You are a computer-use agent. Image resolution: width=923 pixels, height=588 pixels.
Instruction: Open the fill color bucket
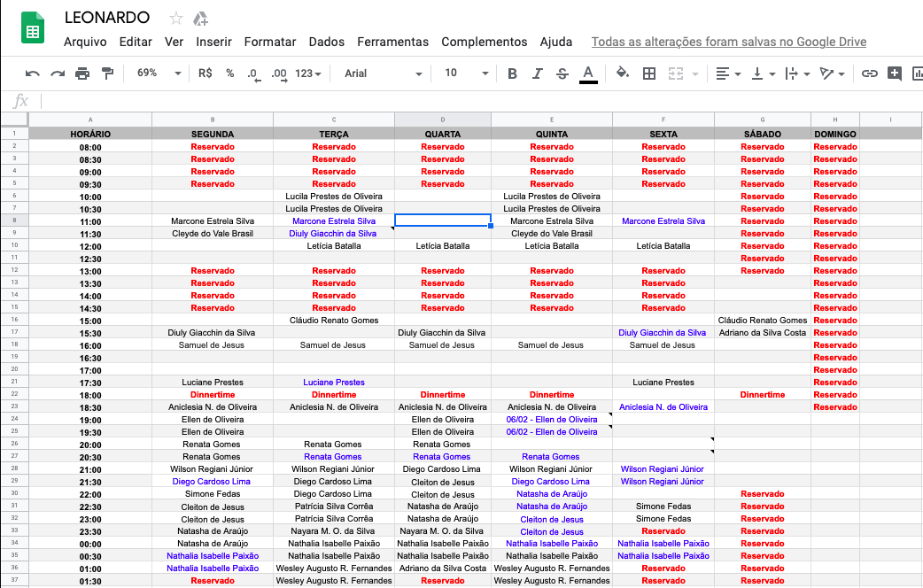pos(622,73)
